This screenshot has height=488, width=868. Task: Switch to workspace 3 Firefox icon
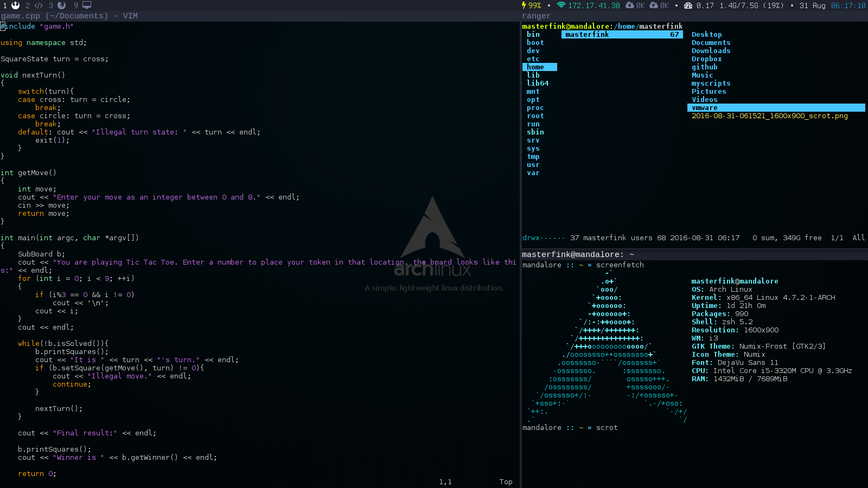tap(57, 5)
